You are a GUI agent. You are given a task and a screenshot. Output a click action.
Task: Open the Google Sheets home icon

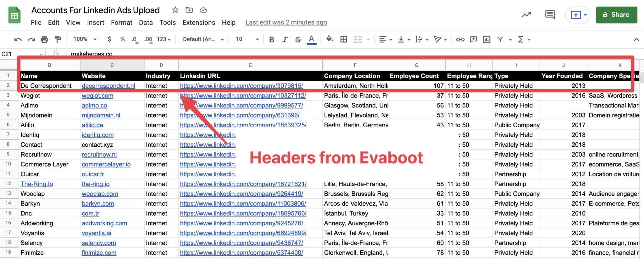click(14, 15)
